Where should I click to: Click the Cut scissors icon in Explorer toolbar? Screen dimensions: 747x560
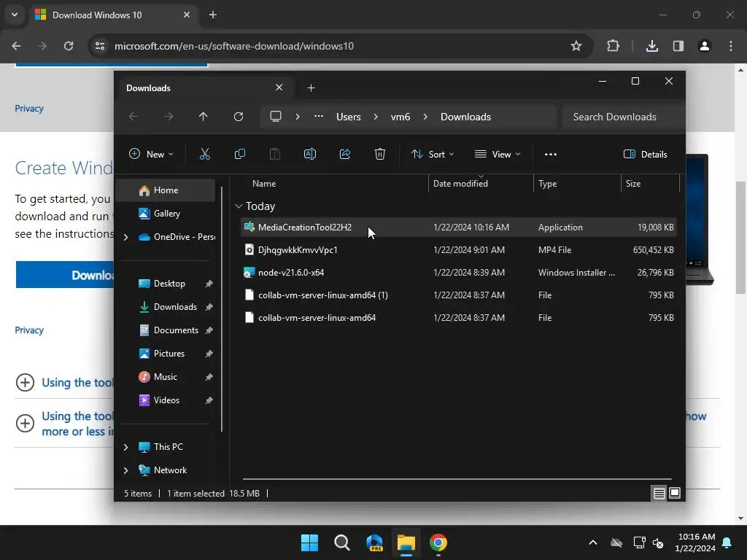tap(205, 154)
